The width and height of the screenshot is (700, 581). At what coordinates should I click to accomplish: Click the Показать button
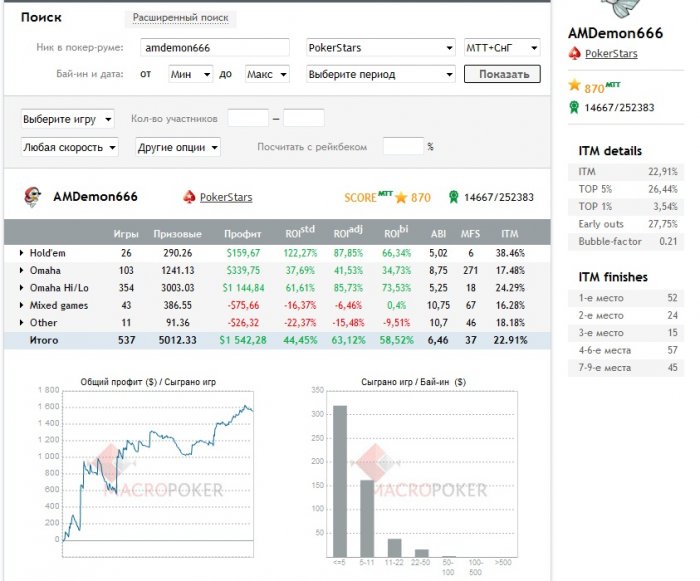coord(502,74)
